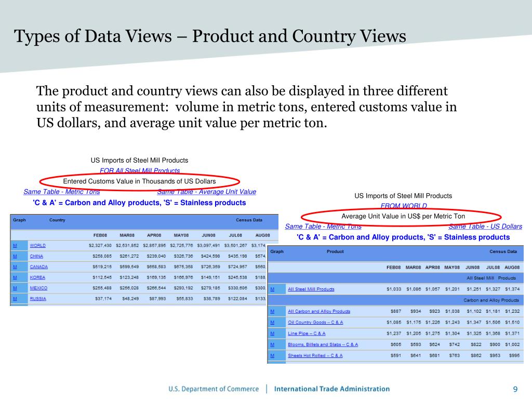Open graph link M for All Carbon and Alloy Products
This screenshot has height=399, width=532.
coord(272,311)
